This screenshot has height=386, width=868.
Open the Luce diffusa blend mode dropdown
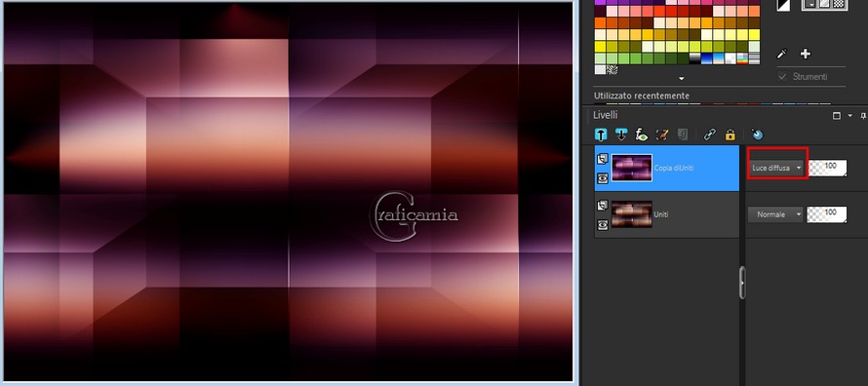coord(776,168)
